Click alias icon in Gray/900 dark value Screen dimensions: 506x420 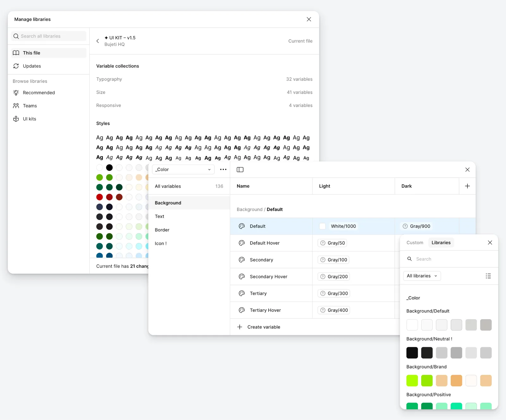pos(405,226)
